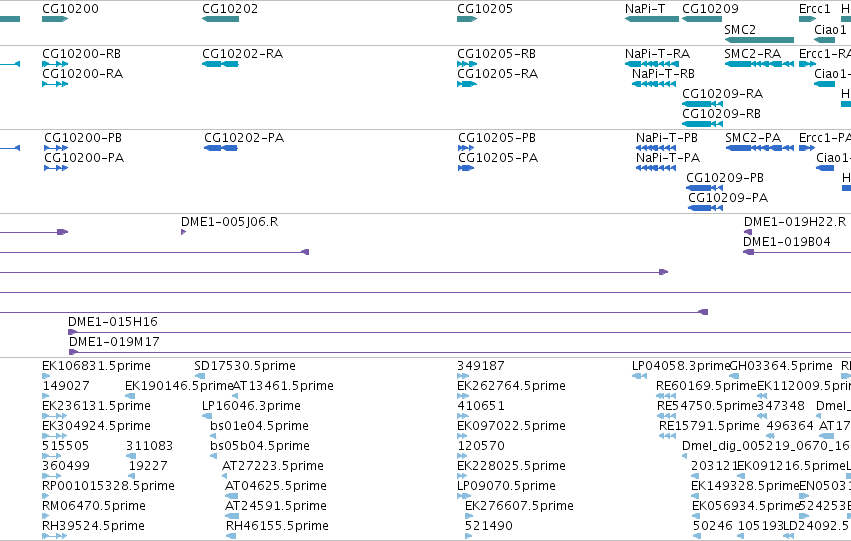Image resolution: width=851 pixels, height=541 pixels.
Task: Select the NaPi-T-RB transcript label
Action: (663, 74)
